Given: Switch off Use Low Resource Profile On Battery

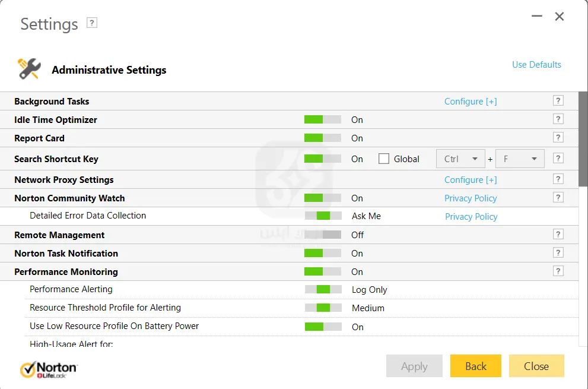Looking at the screenshot, I should click(x=322, y=326).
